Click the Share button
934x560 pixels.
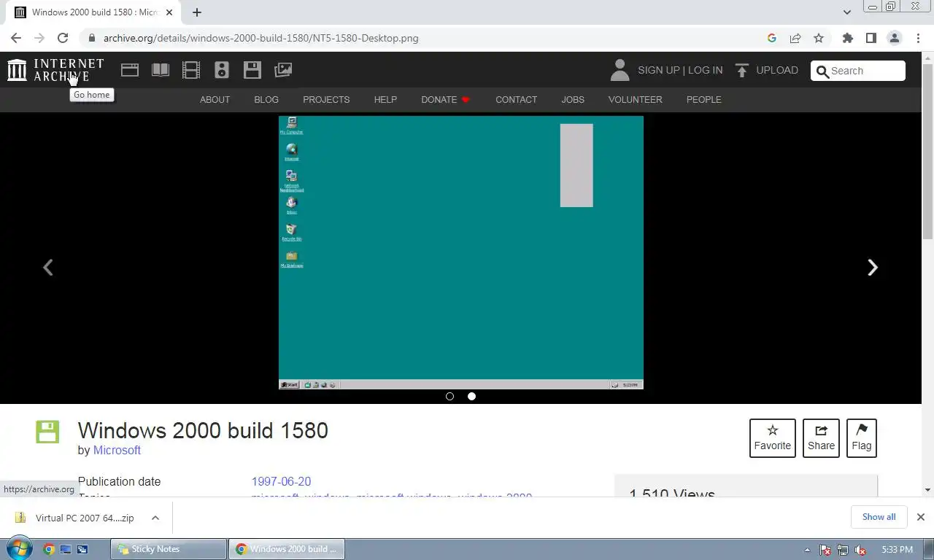click(x=821, y=438)
